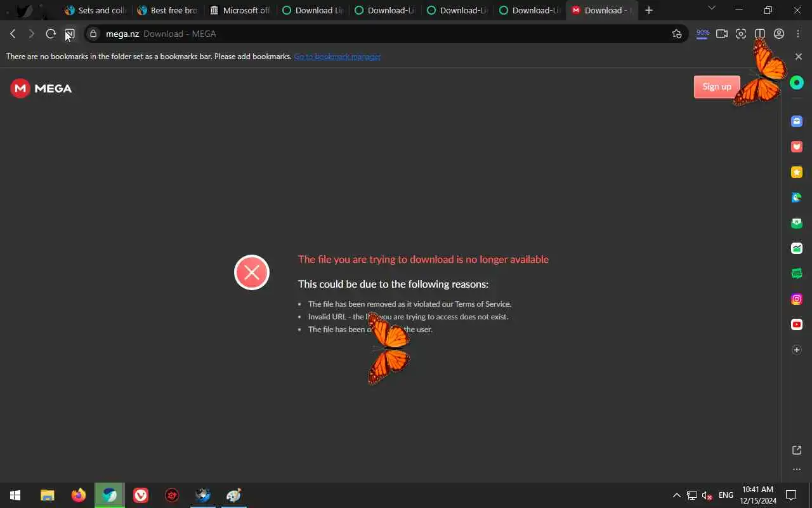Open the Windows notification center
This screenshot has height=508, width=812.
(x=791, y=495)
